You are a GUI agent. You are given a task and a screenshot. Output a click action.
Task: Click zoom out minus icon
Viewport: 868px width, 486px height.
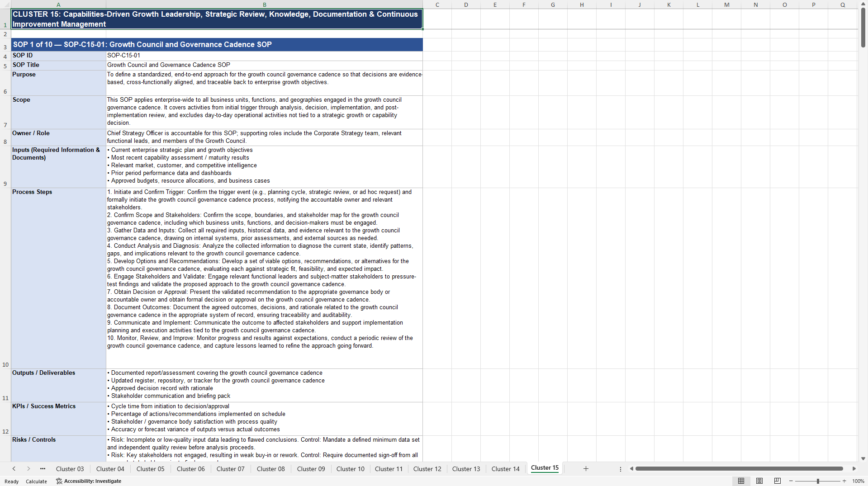791,481
